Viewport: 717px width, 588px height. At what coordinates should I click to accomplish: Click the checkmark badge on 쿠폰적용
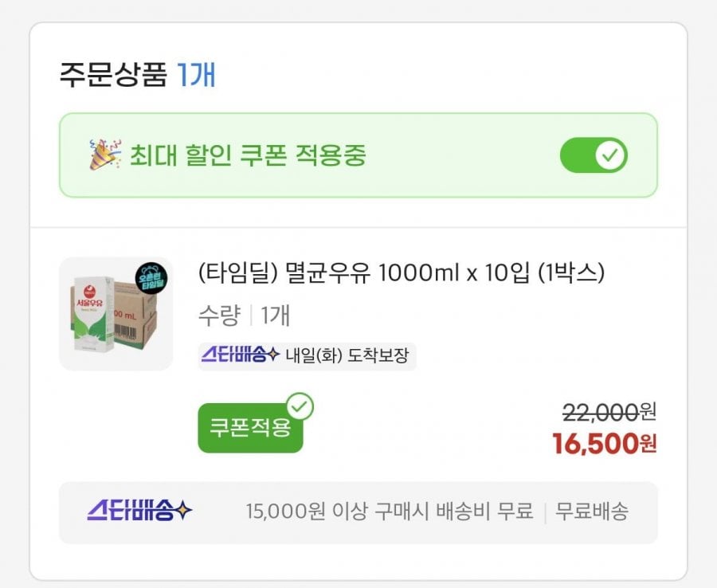pos(300,406)
